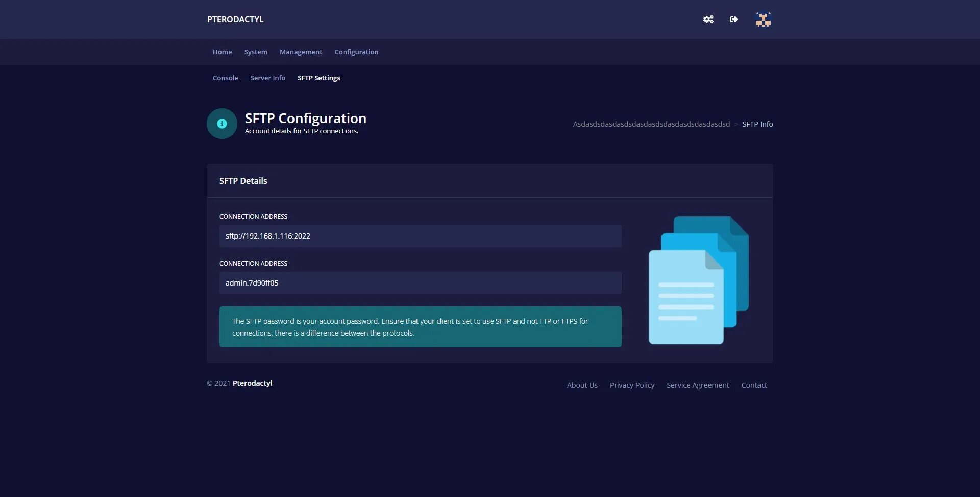Sign out using the logout arrow icon
This screenshot has width=980, height=497.
point(733,19)
